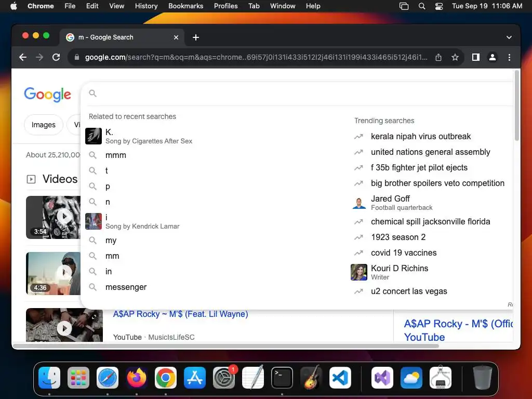Open macOS Control Center

click(x=439, y=6)
